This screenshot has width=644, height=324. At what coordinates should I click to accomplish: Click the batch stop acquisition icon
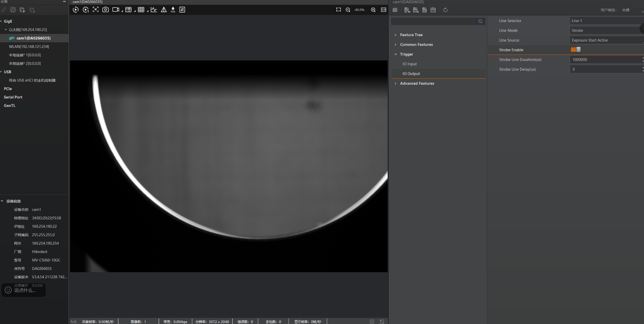[32, 10]
